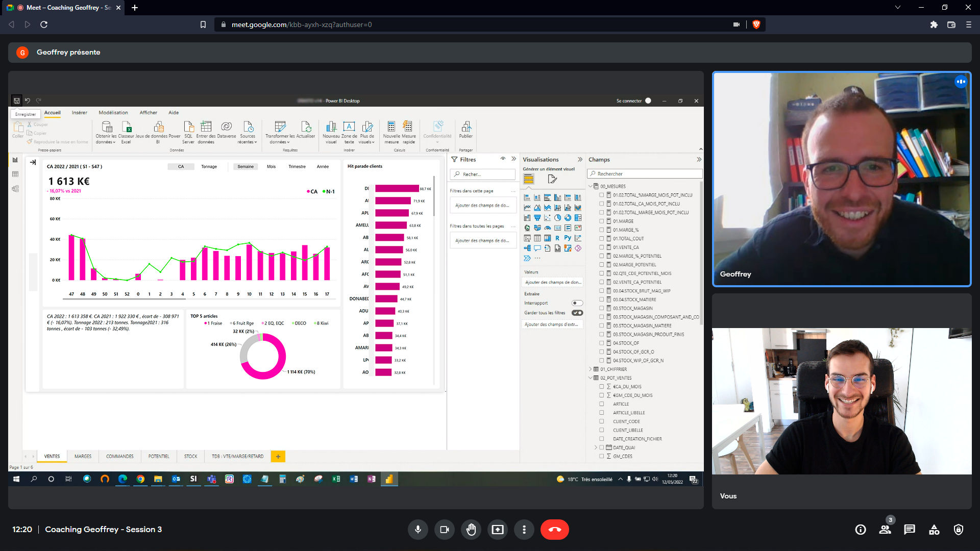Click Excel icon in the shared taskbar

pyautogui.click(x=336, y=479)
